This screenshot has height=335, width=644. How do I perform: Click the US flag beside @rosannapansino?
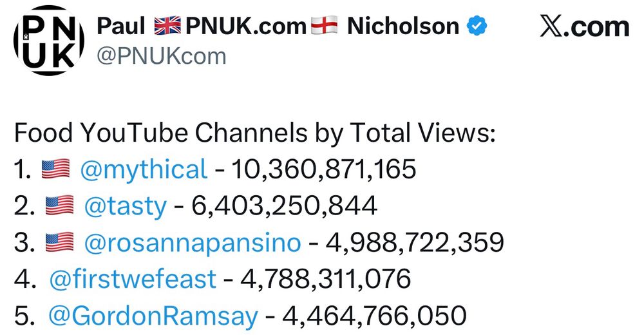59,242
